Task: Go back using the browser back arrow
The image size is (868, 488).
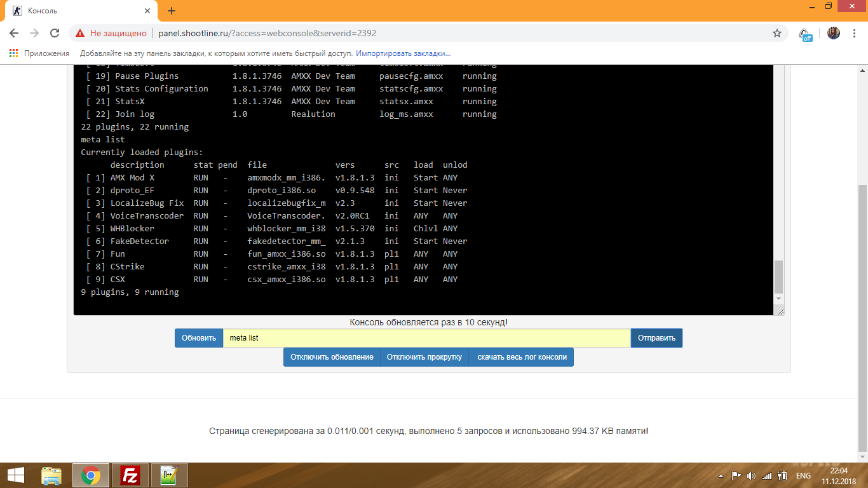Action: coord(14,33)
